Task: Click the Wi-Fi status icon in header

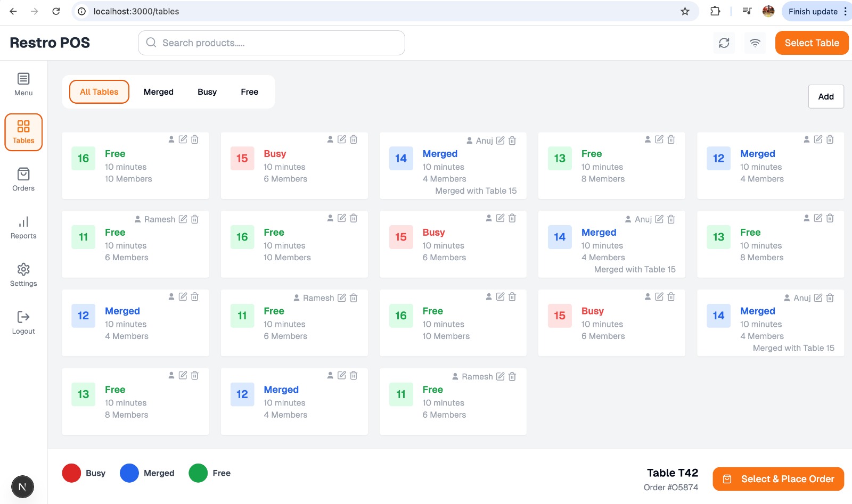Action: [755, 43]
